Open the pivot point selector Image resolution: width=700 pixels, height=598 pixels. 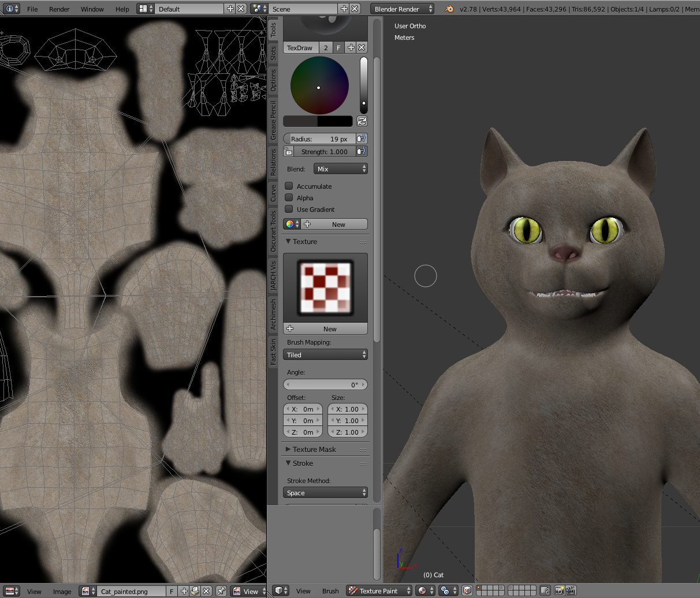tap(448, 590)
